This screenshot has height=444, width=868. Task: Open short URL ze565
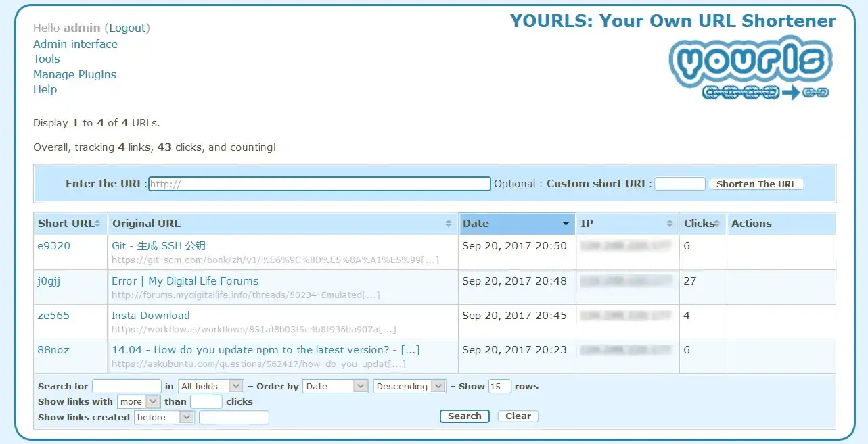53,316
